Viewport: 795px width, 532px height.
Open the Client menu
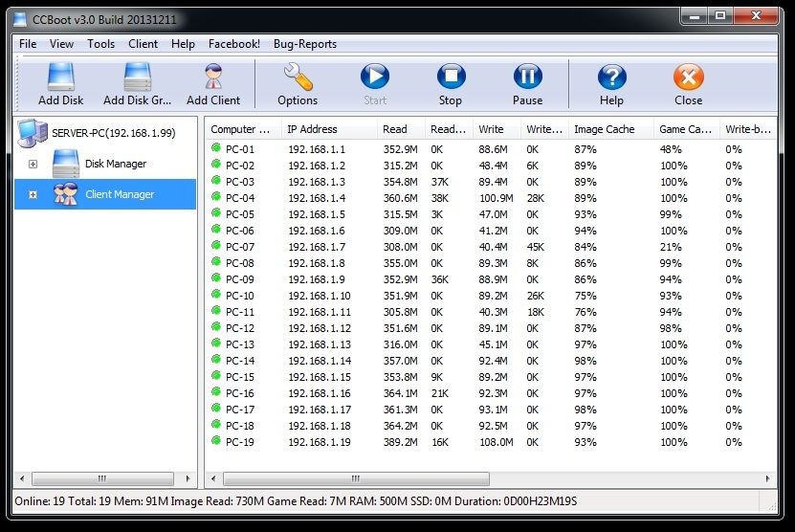[x=143, y=44]
